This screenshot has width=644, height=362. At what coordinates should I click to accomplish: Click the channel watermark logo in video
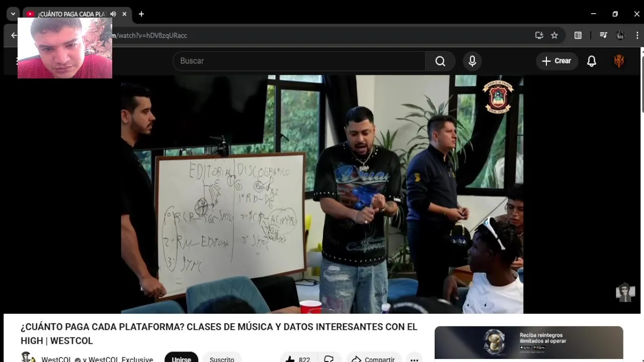498,96
